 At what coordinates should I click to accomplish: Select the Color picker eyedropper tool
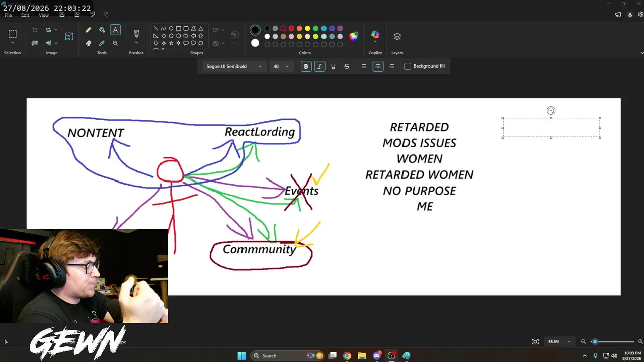coord(102,43)
